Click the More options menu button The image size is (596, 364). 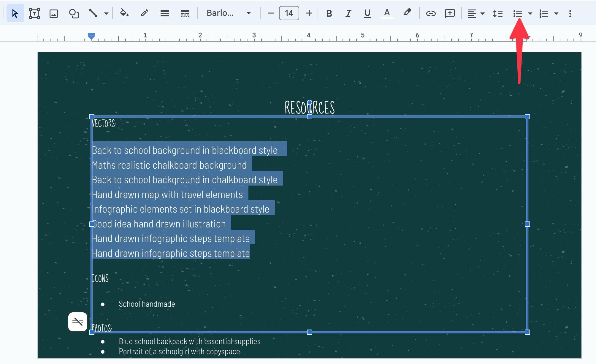570,13
